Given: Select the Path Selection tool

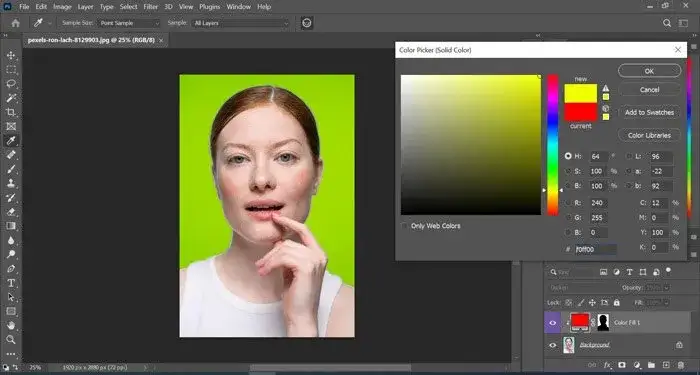Looking at the screenshot, I should [11, 297].
